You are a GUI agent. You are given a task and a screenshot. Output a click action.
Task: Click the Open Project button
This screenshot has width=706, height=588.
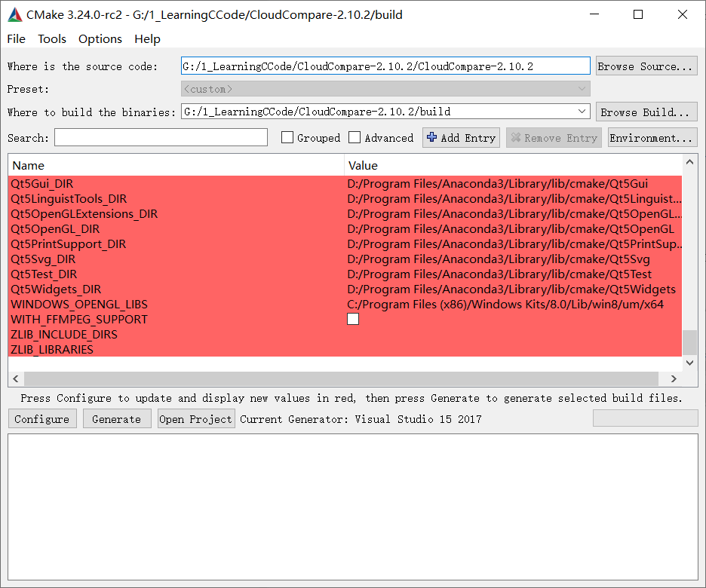click(x=196, y=419)
